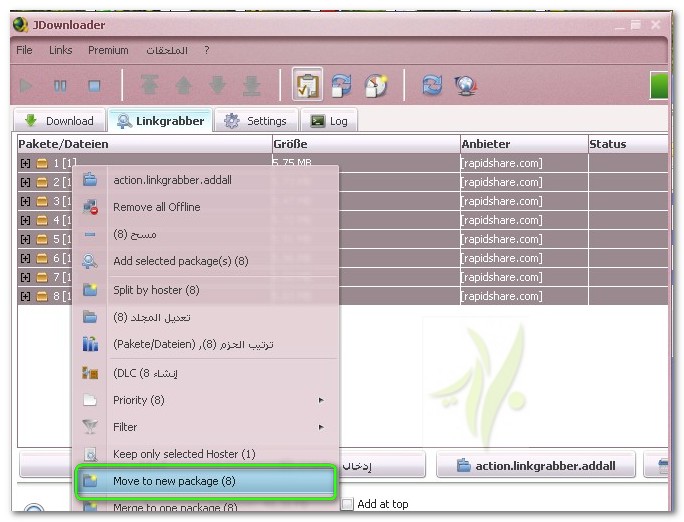Click the globe reconnect icon
Image resolution: width=684 pixels, height=522 pixels.
coord(466,85)
